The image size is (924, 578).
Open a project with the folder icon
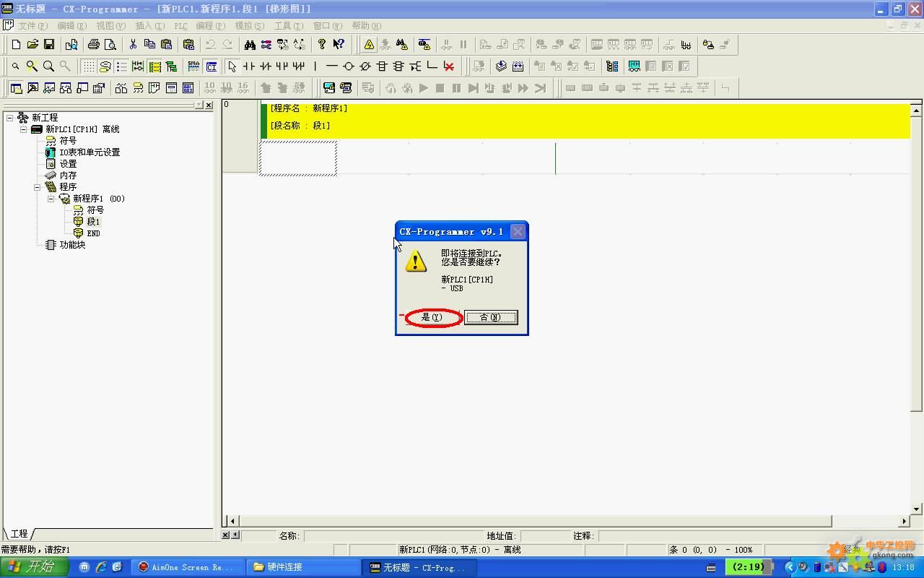point(32,45)
